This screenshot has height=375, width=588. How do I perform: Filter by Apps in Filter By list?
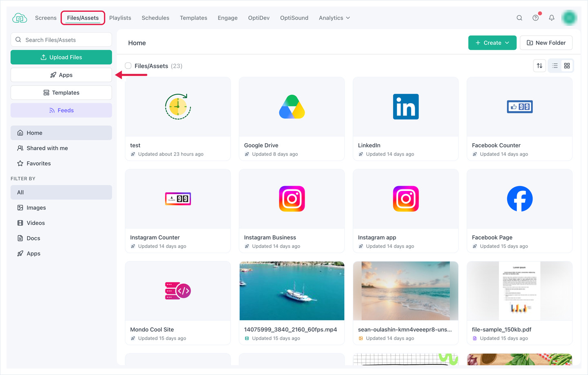coord(61,253)
